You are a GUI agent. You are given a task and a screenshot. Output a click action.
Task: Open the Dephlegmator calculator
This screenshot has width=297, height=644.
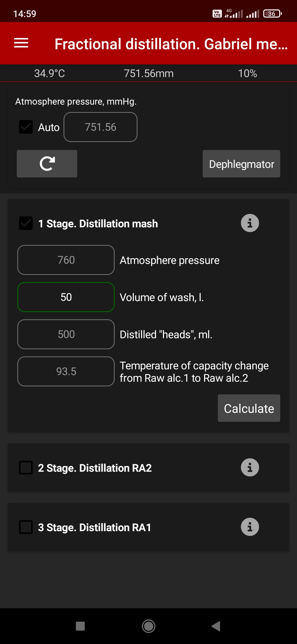[x=241, y=164]
